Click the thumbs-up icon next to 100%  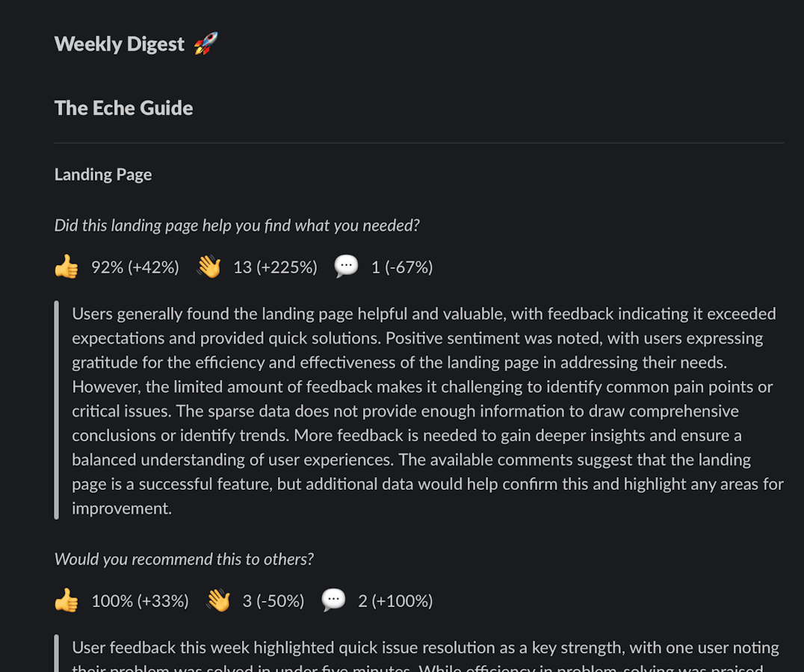pyautogui.click(x=67, y=600)
